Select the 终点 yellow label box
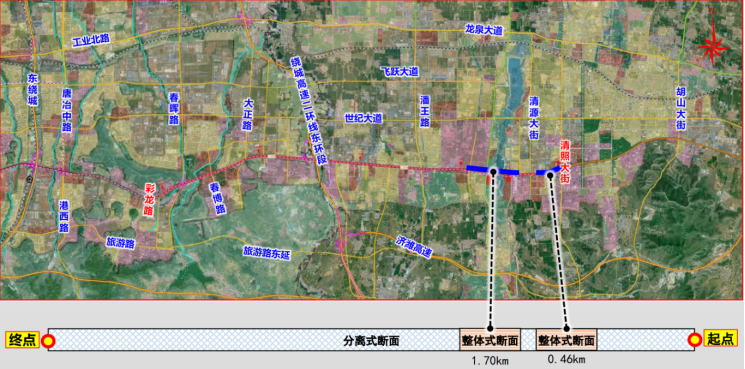 coord(22,340)
